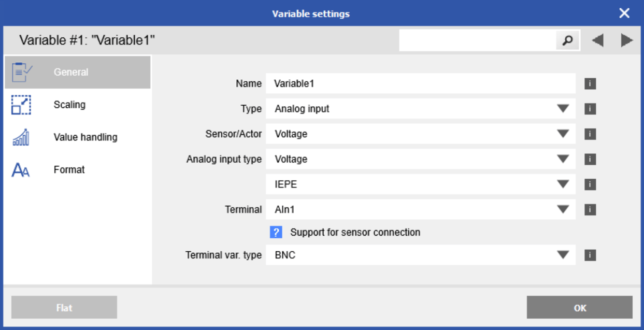Click the Format panel icon

pyautogui.click(x=20, y=169)
